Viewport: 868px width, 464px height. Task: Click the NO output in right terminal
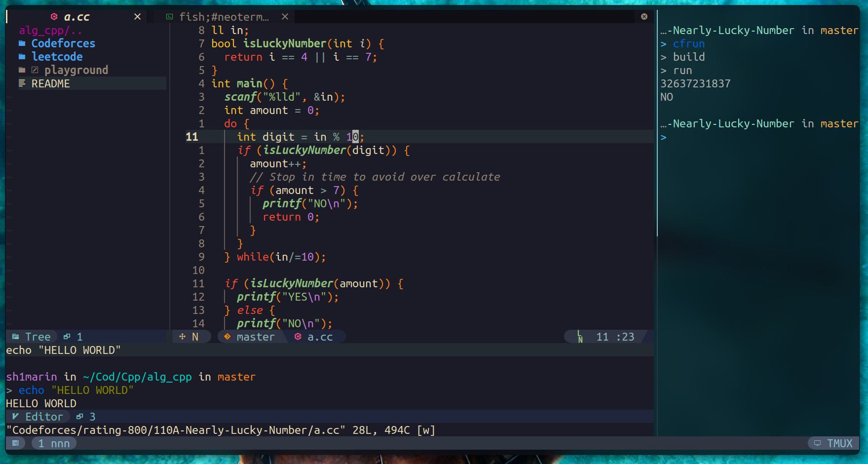[x=667, y=97]
